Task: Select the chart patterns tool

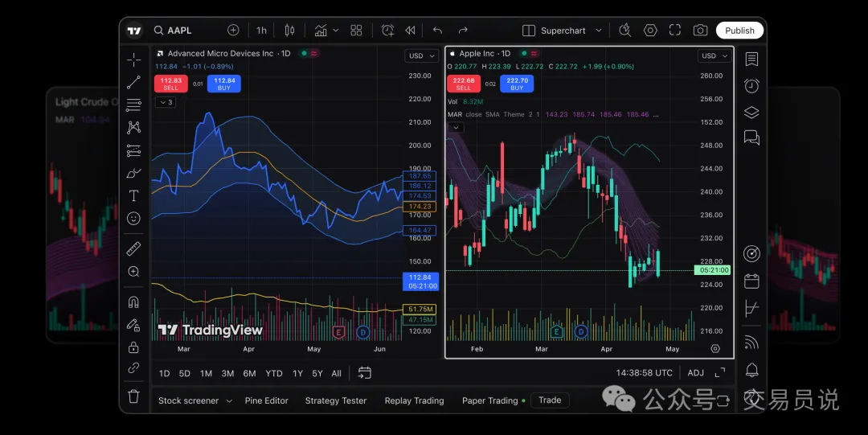Action: tap(133, 128)
